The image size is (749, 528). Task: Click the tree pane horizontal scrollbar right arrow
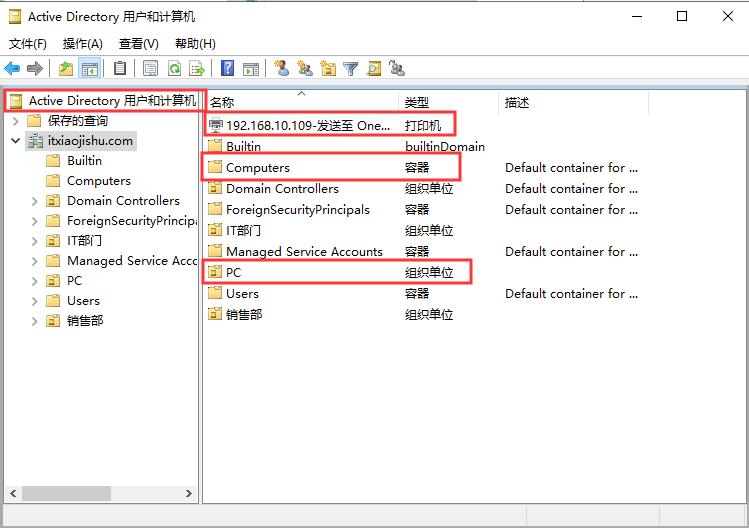pos(190,494)
